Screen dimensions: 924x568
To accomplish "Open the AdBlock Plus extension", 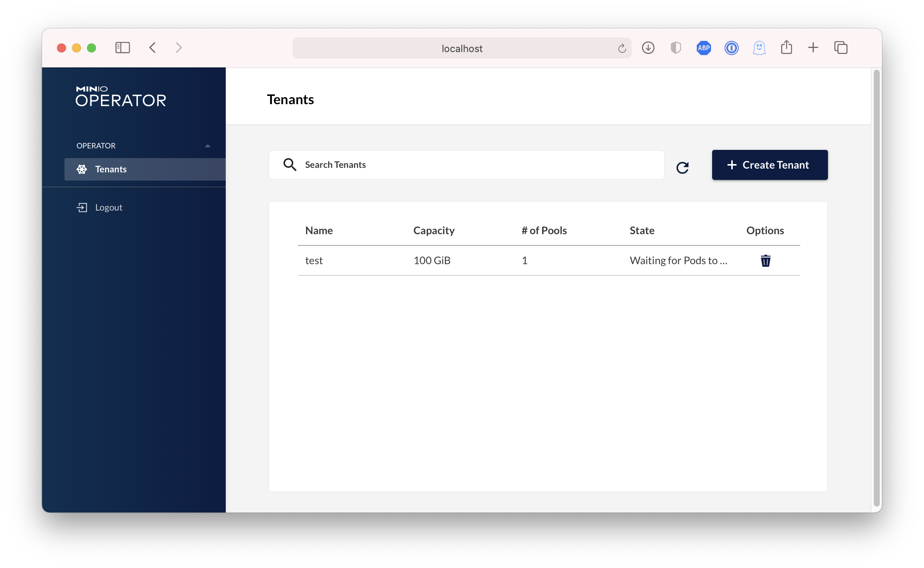I will click(x=703, y=48).
